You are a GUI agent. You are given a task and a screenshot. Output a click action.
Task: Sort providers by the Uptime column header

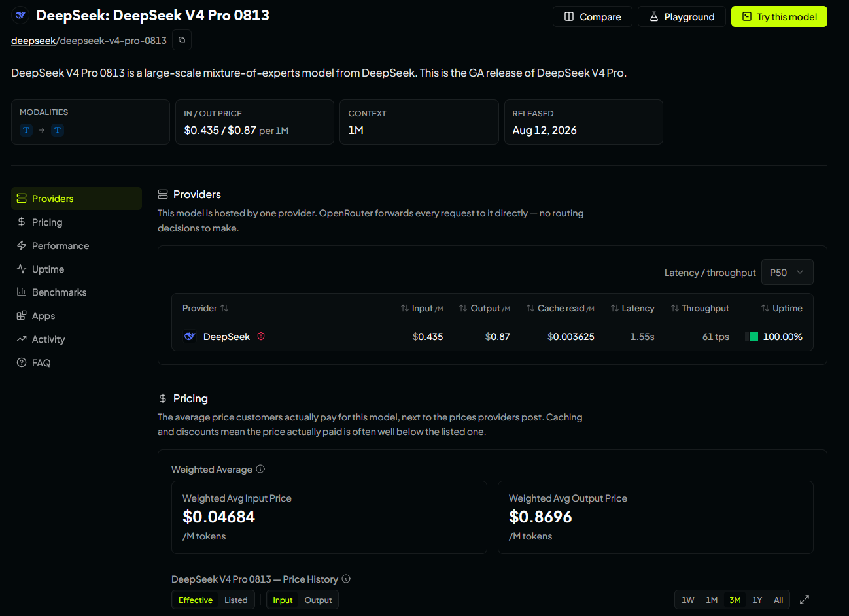tap(782, 308)
